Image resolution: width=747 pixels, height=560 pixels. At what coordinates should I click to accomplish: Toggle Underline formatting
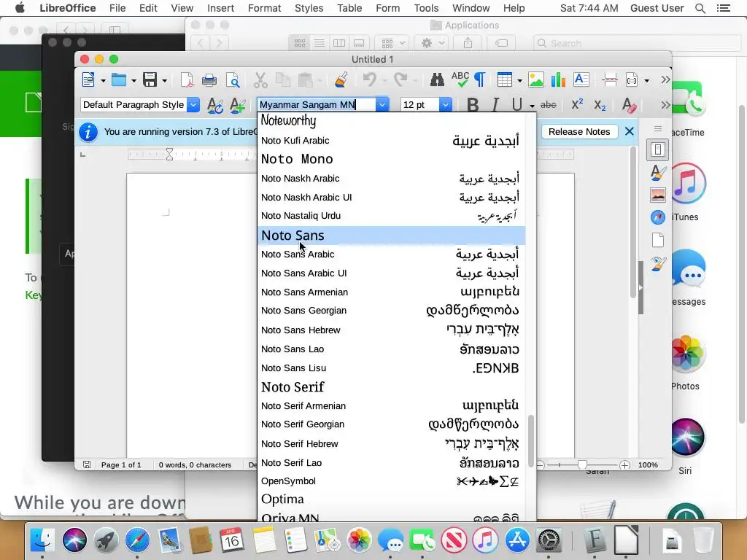pos(517,105)
